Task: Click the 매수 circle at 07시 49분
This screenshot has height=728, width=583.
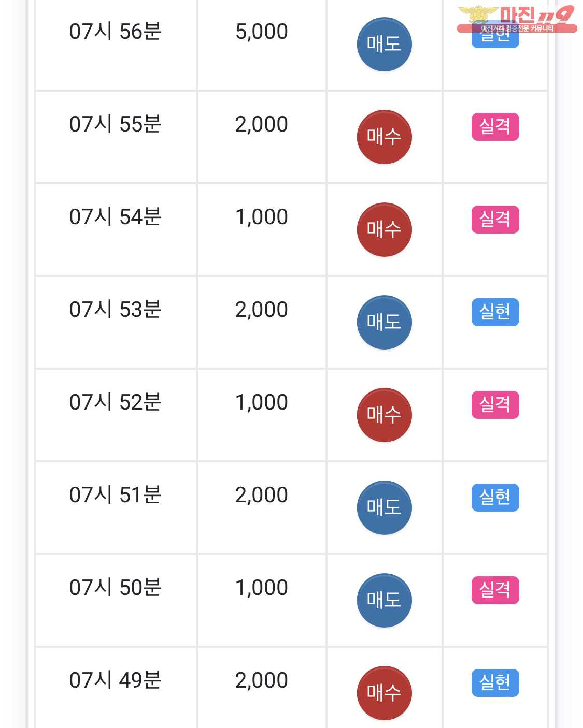Action: tap(384, 693)
